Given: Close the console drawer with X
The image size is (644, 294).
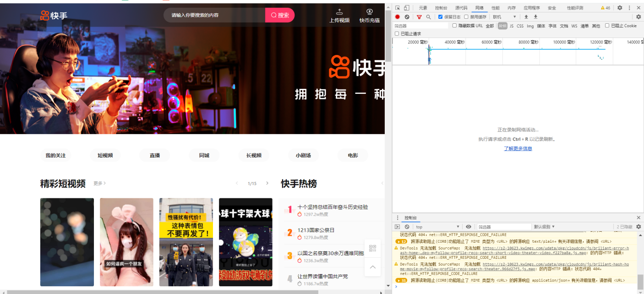Looking at the screenshot, I should pos(639,218).
